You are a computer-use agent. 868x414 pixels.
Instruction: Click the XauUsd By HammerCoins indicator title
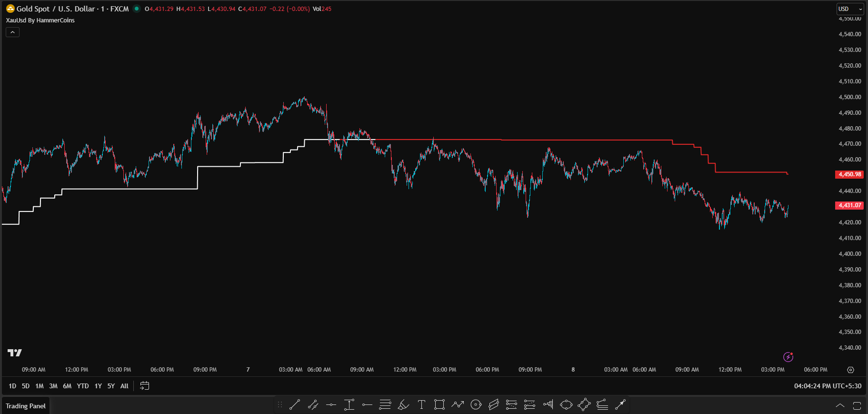[x=40, y=20]
